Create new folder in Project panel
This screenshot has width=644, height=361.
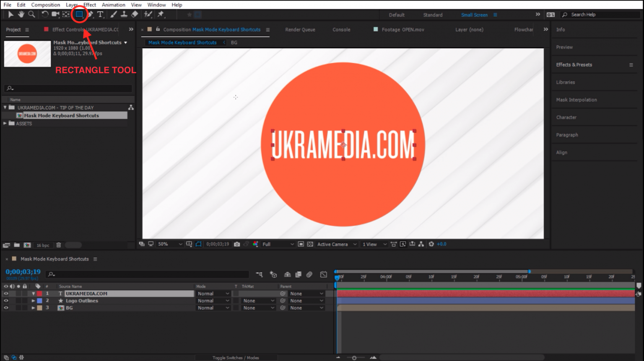click(x=17, y=245)
